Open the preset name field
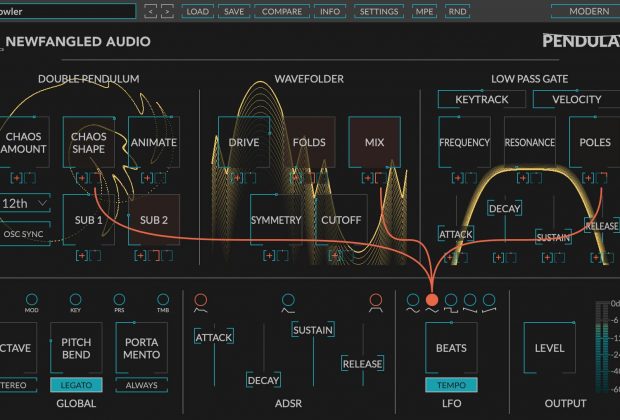The image size is (620, 420). pos(67,11)
